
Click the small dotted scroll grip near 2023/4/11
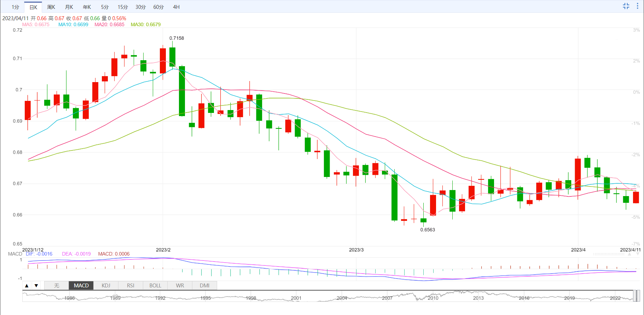(x=609, y=254)
